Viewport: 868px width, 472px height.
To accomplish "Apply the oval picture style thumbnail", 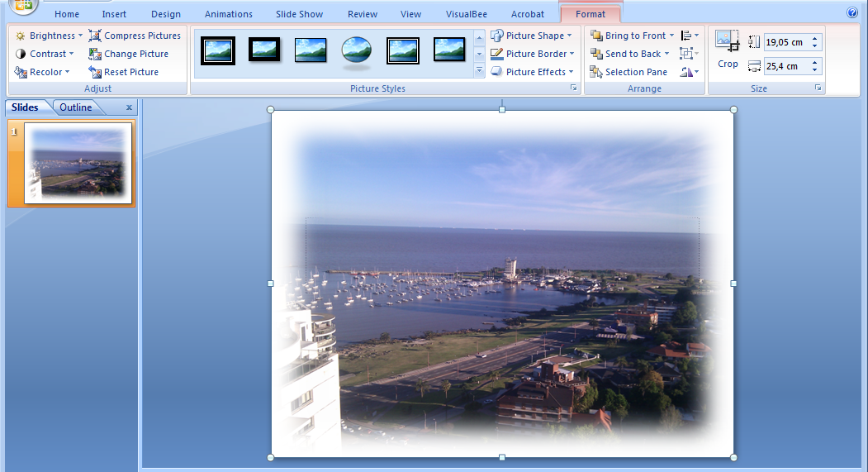I will point(357,50).
